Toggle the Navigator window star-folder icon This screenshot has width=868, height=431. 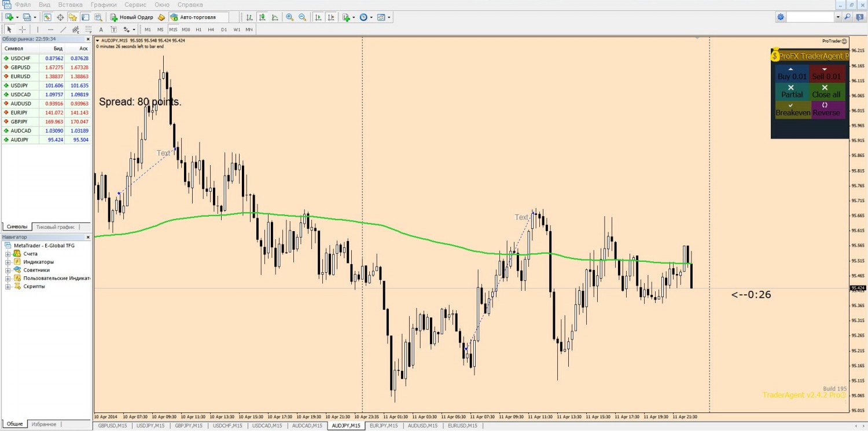coord(73,17)
